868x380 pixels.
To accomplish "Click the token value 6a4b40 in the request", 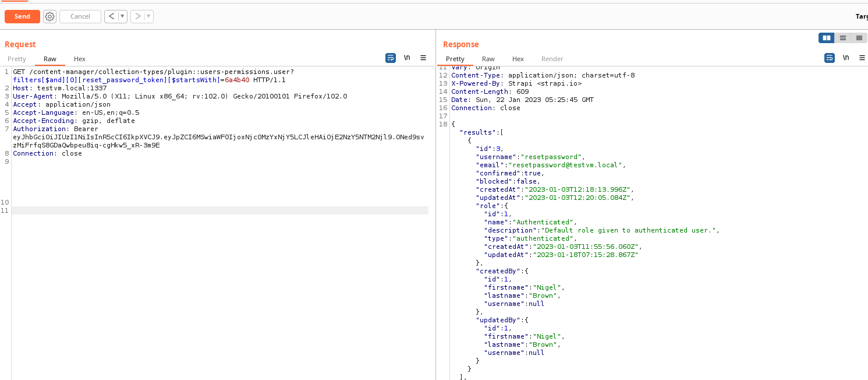I will [238, 80].
